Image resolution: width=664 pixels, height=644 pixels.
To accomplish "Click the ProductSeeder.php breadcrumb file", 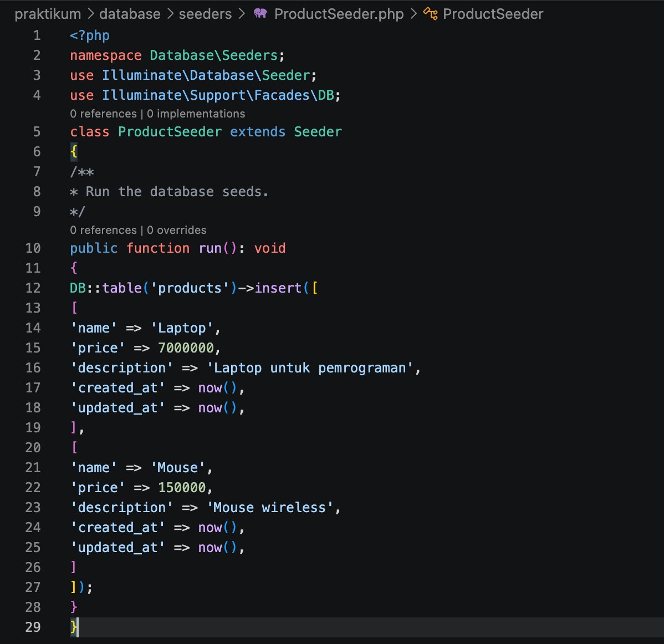I will (x=339, y=14).
